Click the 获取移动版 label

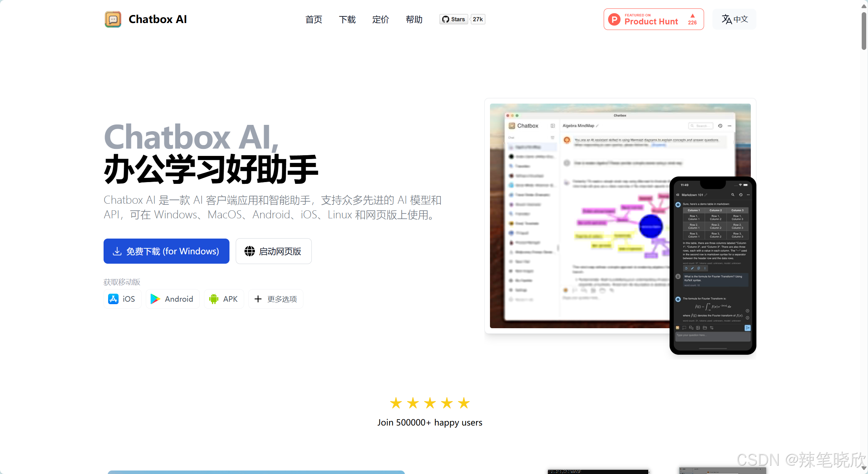[122, 282]
